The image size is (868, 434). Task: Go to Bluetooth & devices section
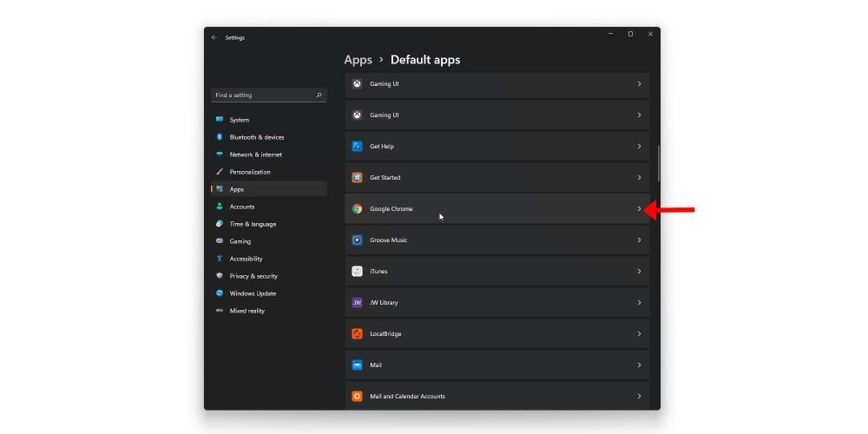click(x=256, y=137)
